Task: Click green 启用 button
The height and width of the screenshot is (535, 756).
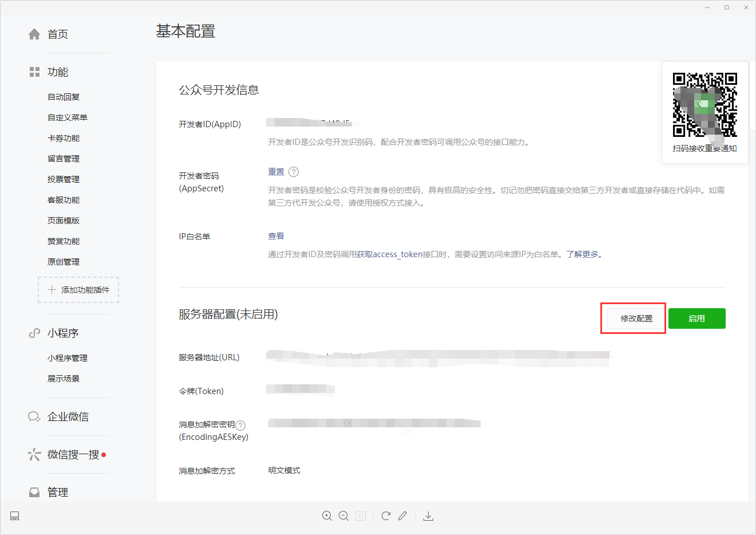Action: (697, 318)
